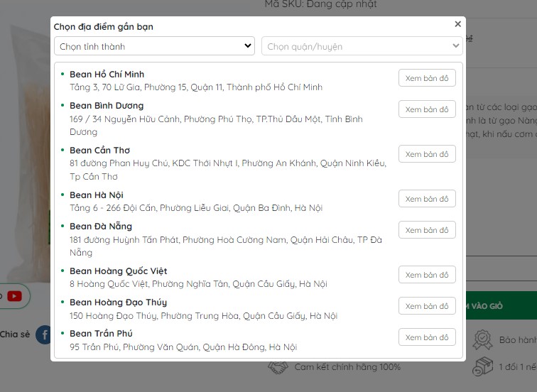Click the return box icon beside '1 đổi 1'
The image size is (537, 392).
click(x=482, y=366)
